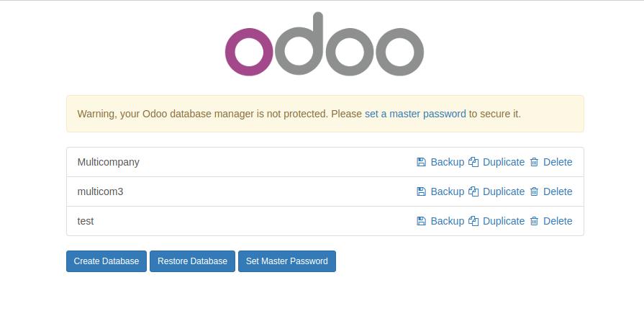The image size is (644, 316).
Task: Click the Delete trash icon for test
Action: pos(534,221)
